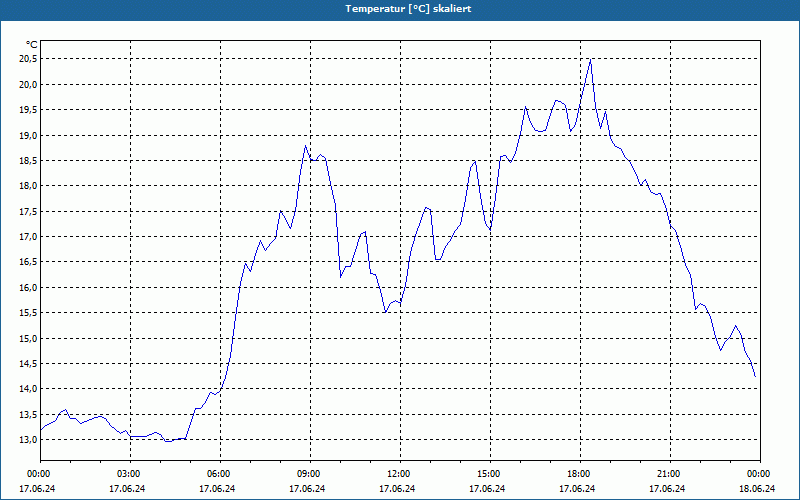Click the 03:00 time label
The width and height of the screenshot is (800, 500).
pyautogui.click(x=128, y=474)
